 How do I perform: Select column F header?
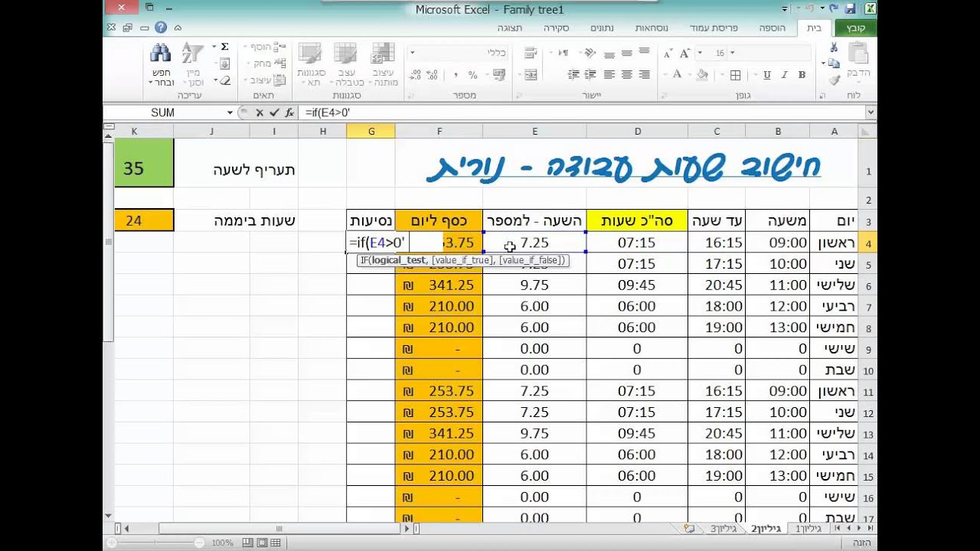pyautogui.click(x=439, y=132)
